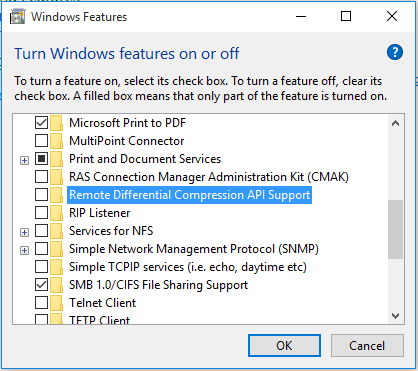Screen dimensions: 418x371
Task: Check the RIP Listener checkbox
Action: tap(41, 213)
